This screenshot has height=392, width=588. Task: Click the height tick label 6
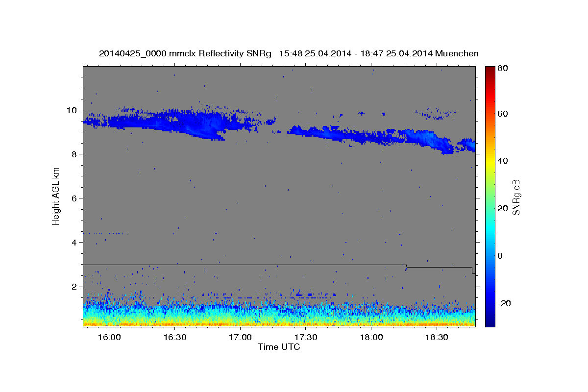point(75,198)
